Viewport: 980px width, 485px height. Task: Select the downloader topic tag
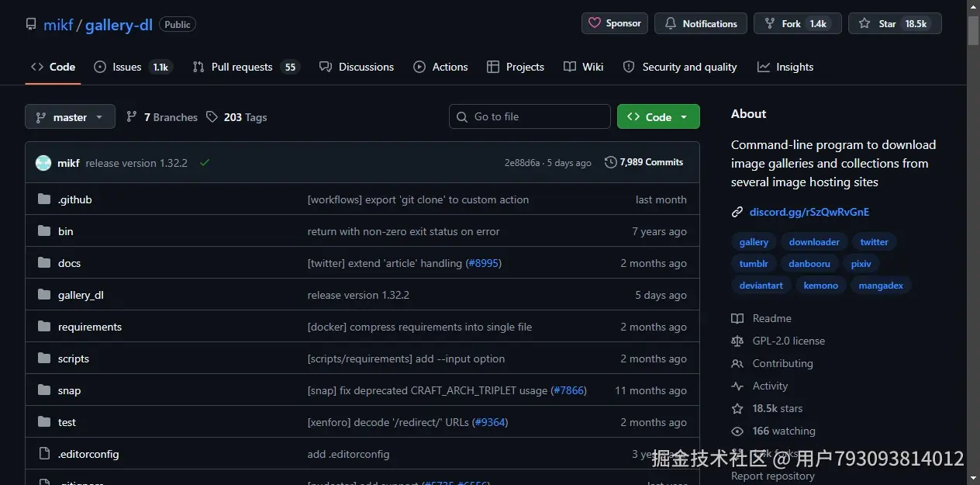814,242
